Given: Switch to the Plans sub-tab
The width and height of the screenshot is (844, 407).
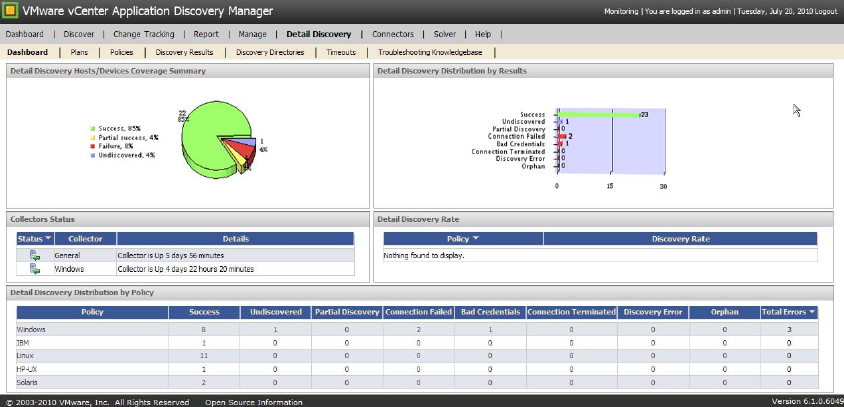Looking at the screenshot, I should pos(79,52).
